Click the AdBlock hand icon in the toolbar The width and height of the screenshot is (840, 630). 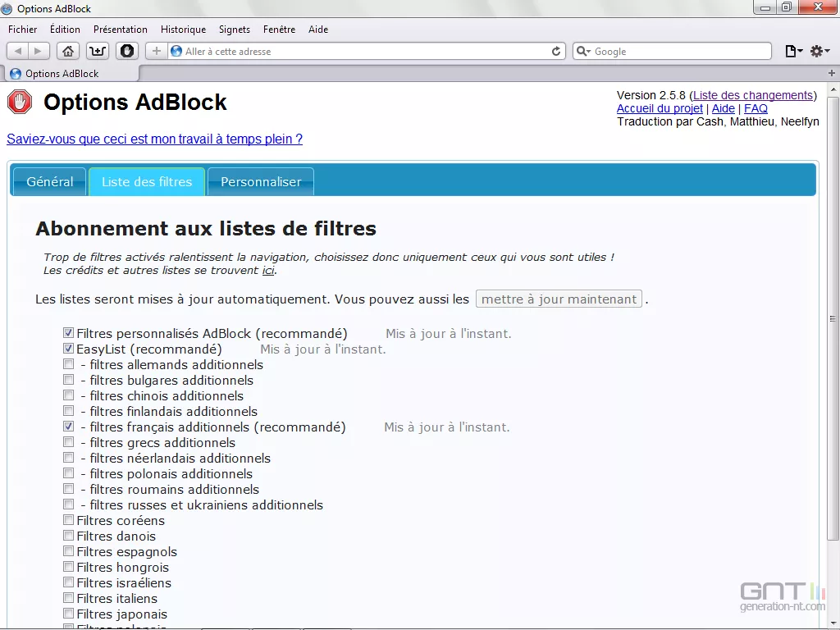click(127, 51)
